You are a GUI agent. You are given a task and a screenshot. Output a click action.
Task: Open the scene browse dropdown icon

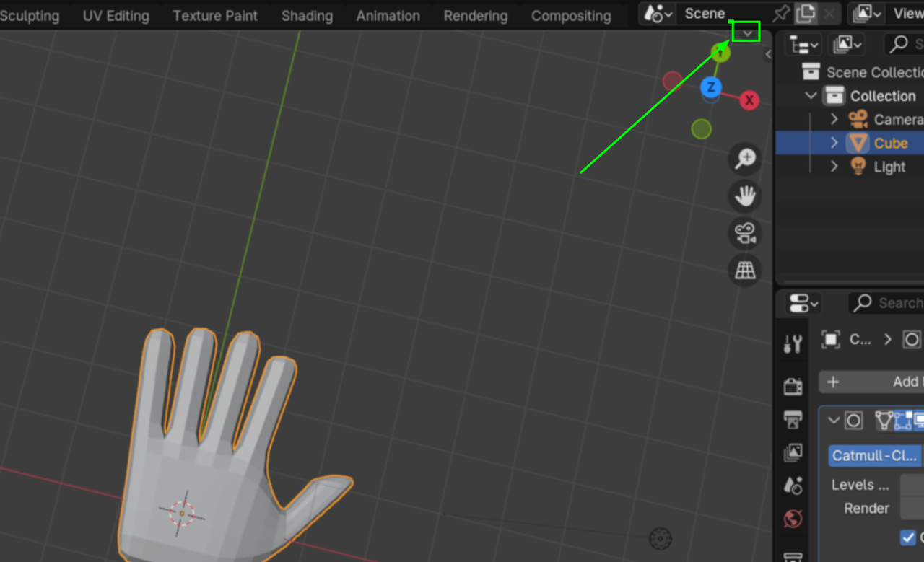coord(658,13)
